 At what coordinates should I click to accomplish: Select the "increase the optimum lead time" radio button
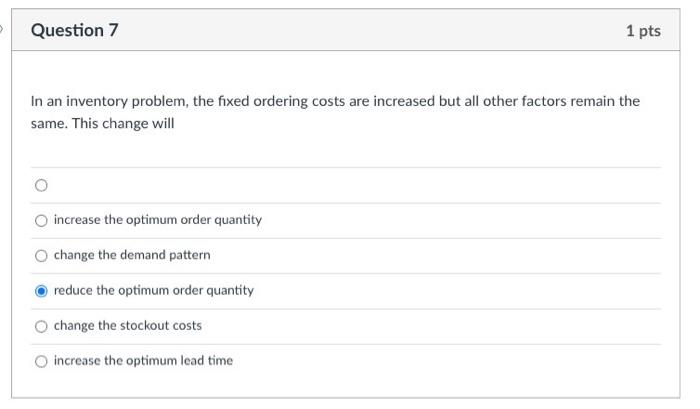coord(41,361)
